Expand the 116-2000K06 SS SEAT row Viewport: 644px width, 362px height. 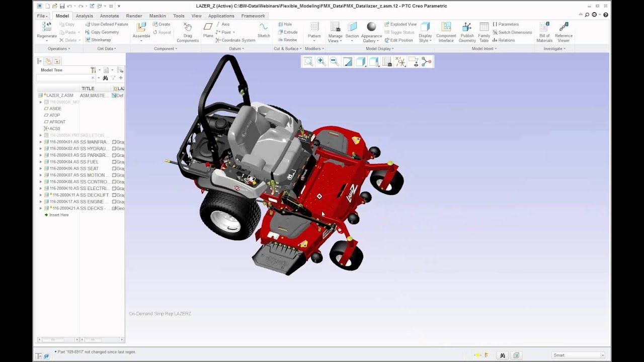[41, 168]
